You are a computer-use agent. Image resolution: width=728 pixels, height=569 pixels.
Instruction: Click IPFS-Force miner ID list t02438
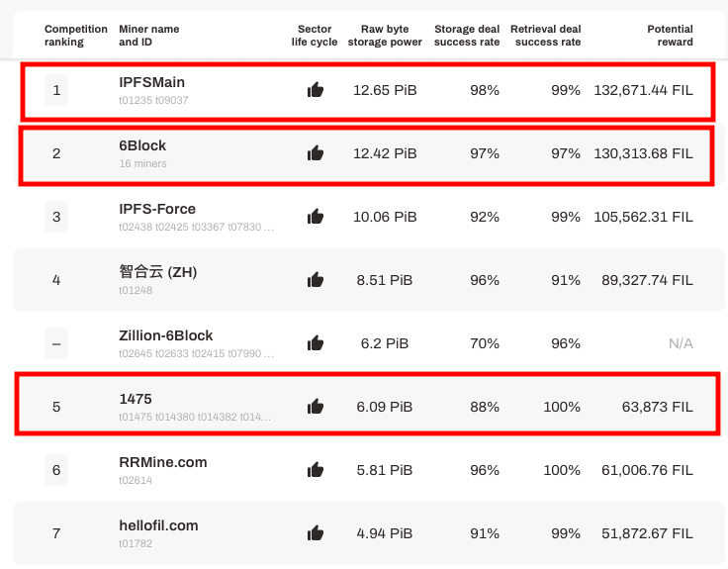tap(196, 228)
